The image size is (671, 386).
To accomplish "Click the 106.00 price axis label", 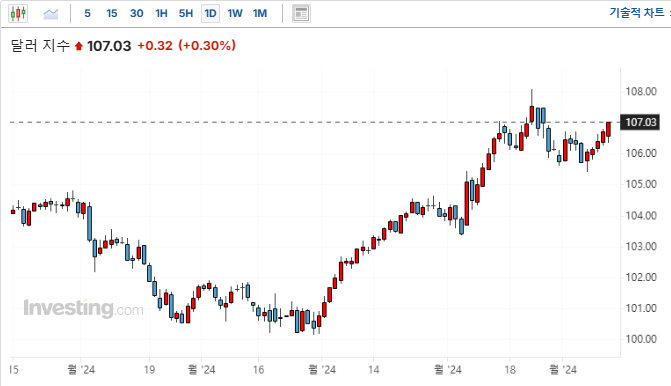I will coord(641,153).
